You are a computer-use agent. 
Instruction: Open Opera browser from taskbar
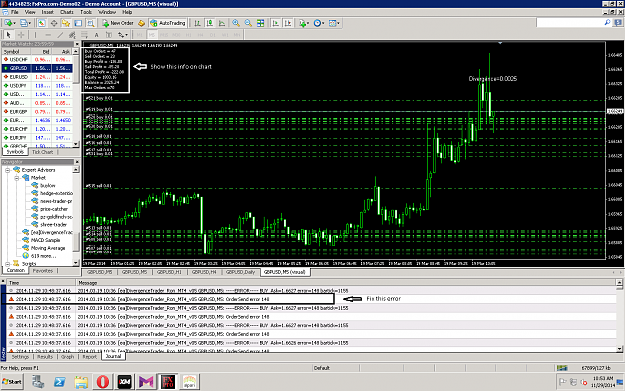point(103,382)
